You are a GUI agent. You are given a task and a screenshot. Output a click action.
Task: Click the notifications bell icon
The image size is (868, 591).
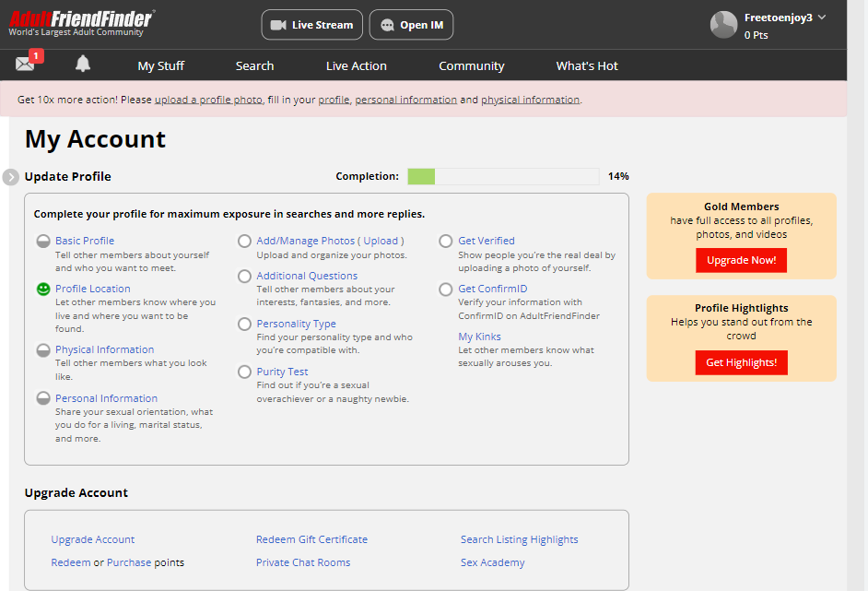(83, 64)
